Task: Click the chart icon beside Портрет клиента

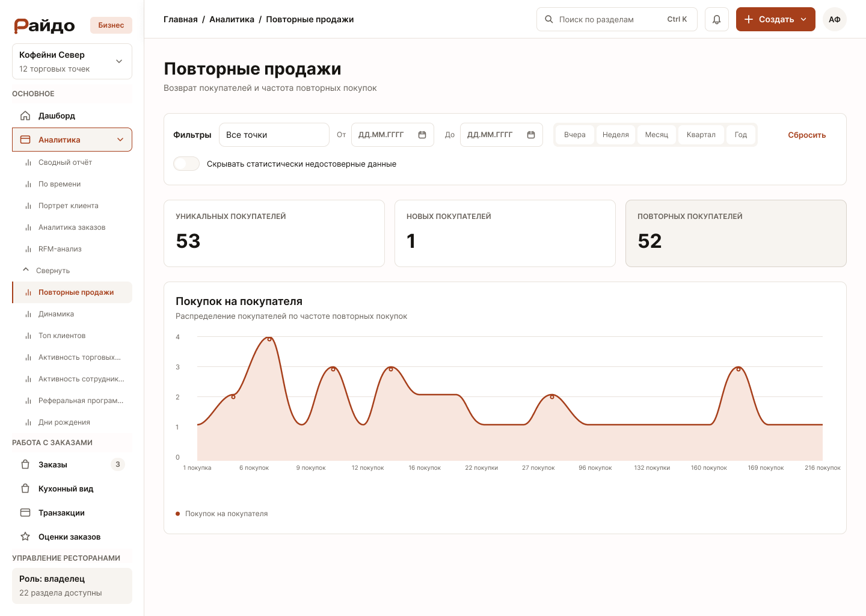Action: click(28, 206)
